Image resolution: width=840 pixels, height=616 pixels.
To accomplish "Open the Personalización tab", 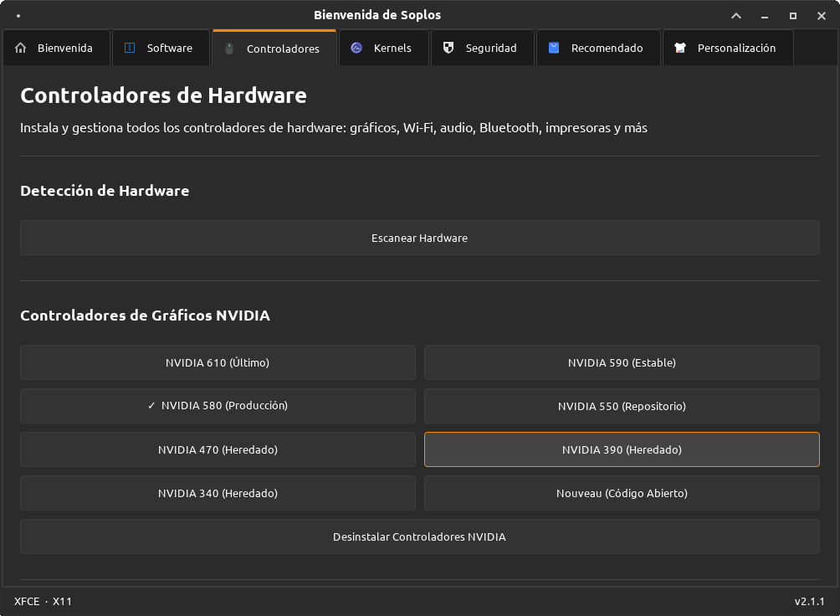I will pos(728,48).
